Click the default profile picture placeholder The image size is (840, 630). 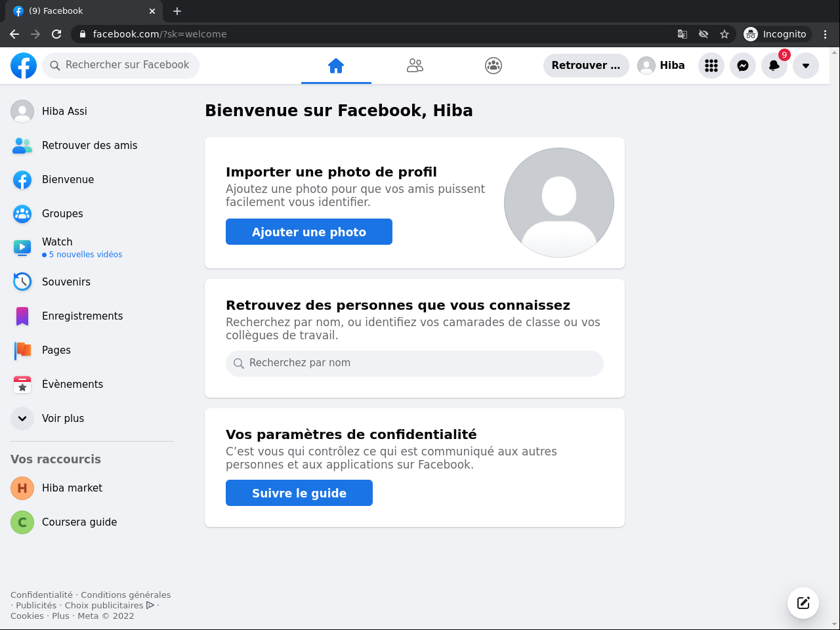coord(559,203)
